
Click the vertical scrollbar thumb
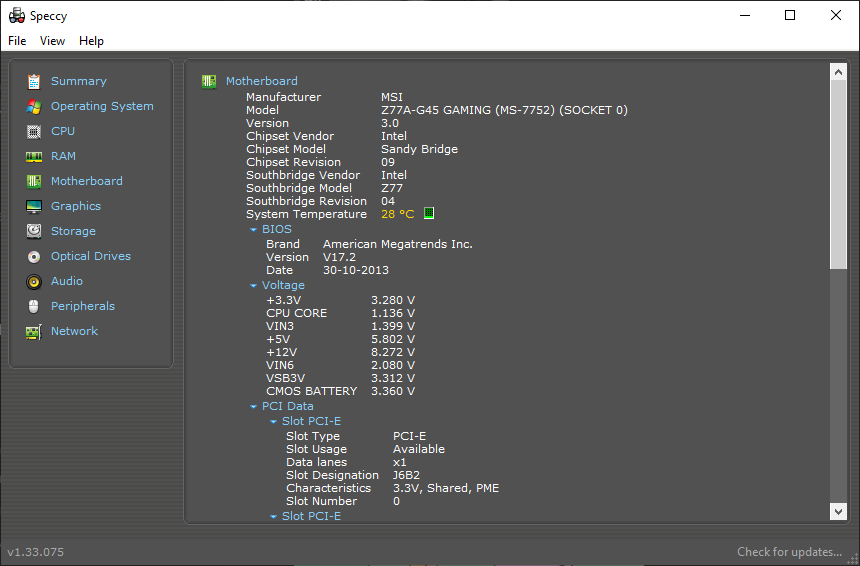[838, 174]
